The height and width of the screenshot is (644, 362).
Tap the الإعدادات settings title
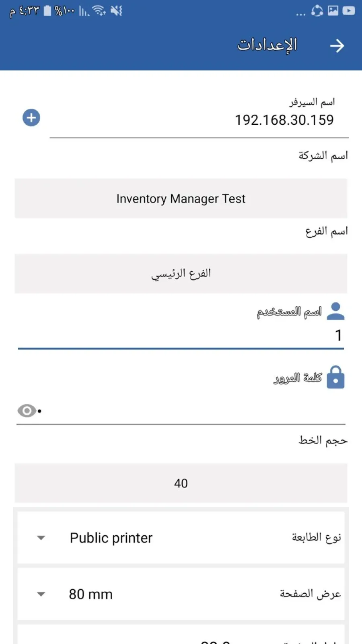[267, 45]
